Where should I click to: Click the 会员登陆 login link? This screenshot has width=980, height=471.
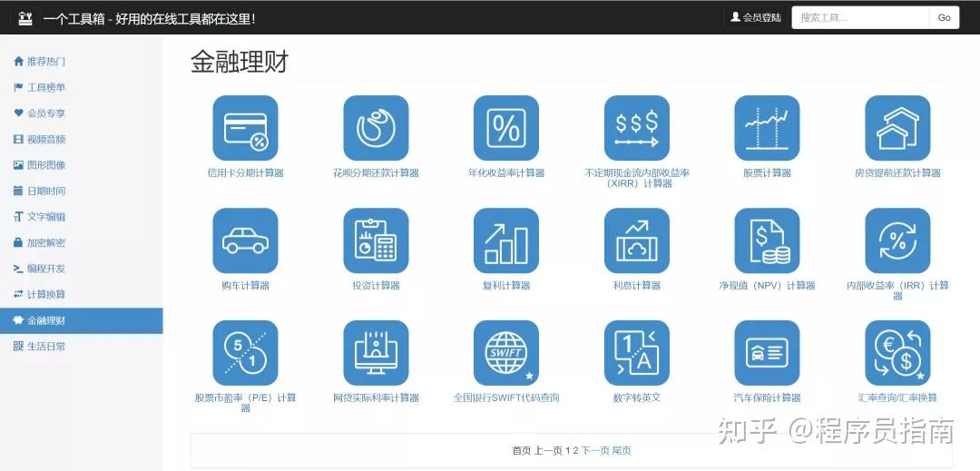[x=756, y=17]
